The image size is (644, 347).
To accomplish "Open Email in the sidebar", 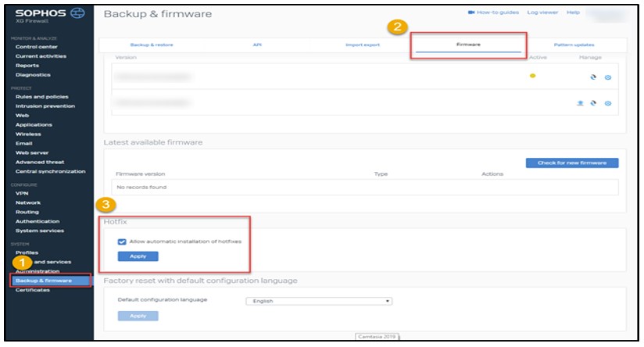I will click(23, 144).
